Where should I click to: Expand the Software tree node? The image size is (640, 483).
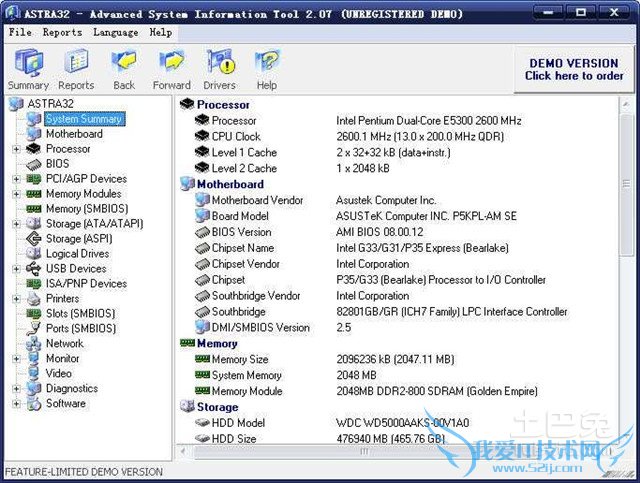coord(16,404)
